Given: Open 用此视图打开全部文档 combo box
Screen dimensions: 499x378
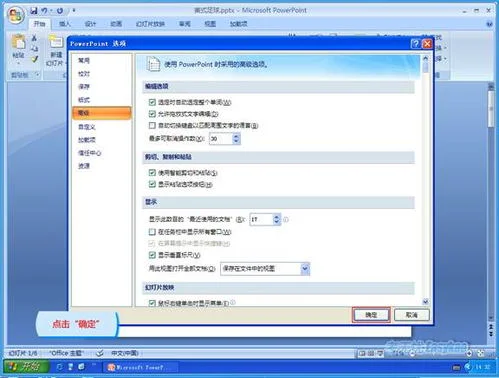Looking at the screenshot, I should (265, 269).
